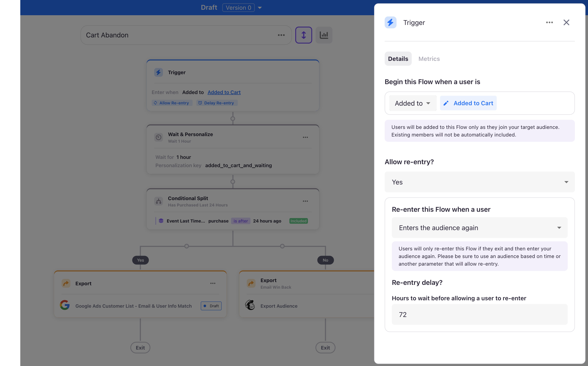Switch to the Metrics tab
The width and height of the screenshot is (588, 366).
pos(429,59)
